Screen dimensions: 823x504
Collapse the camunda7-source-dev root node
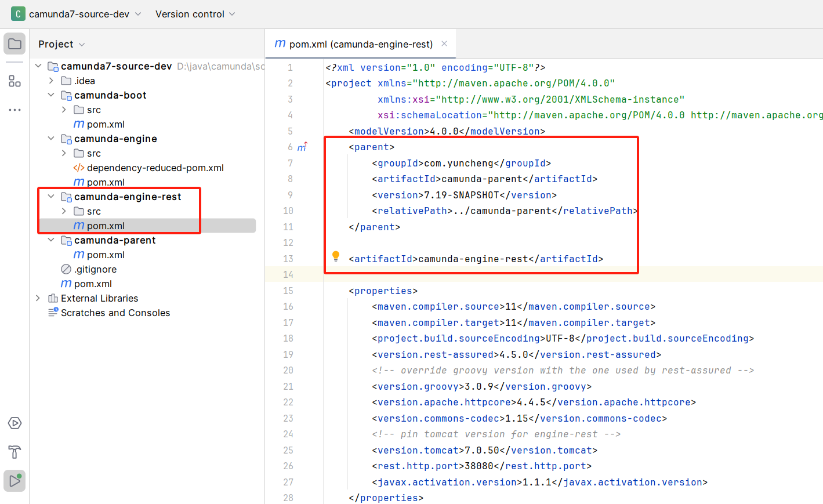pos(38,66)
